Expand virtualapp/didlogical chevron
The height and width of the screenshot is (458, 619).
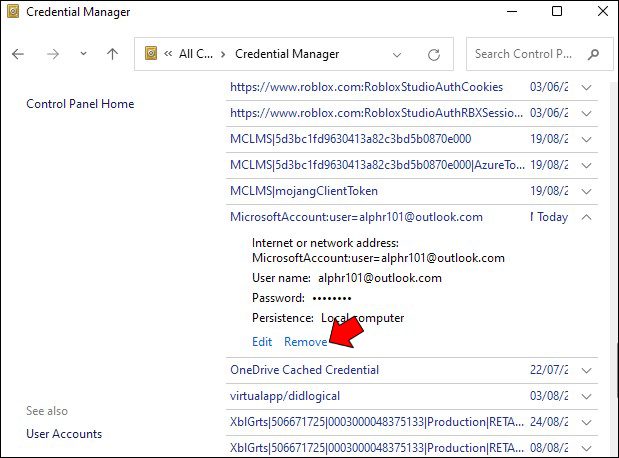click(x=587, y=396)
